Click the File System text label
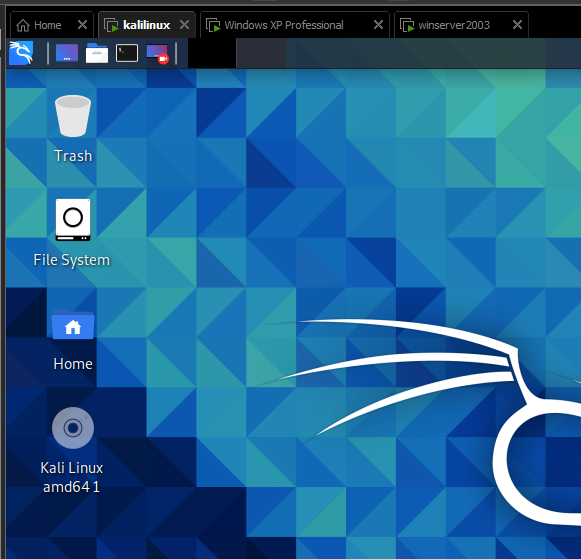Viewport: 581px width, 559px height. tap(72, 260)
